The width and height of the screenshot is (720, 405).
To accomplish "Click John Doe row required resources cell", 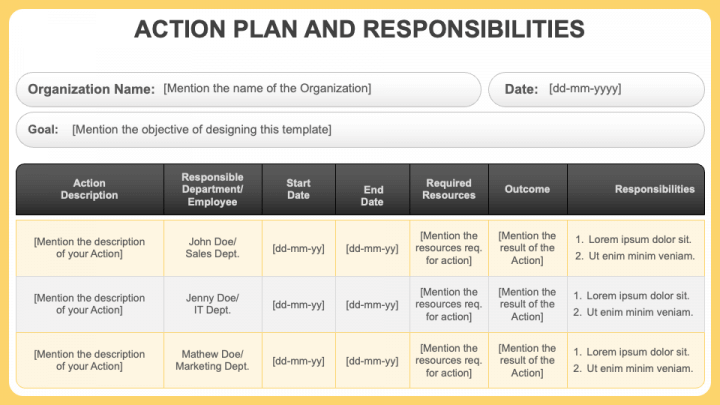I will [x=449, y=248].
